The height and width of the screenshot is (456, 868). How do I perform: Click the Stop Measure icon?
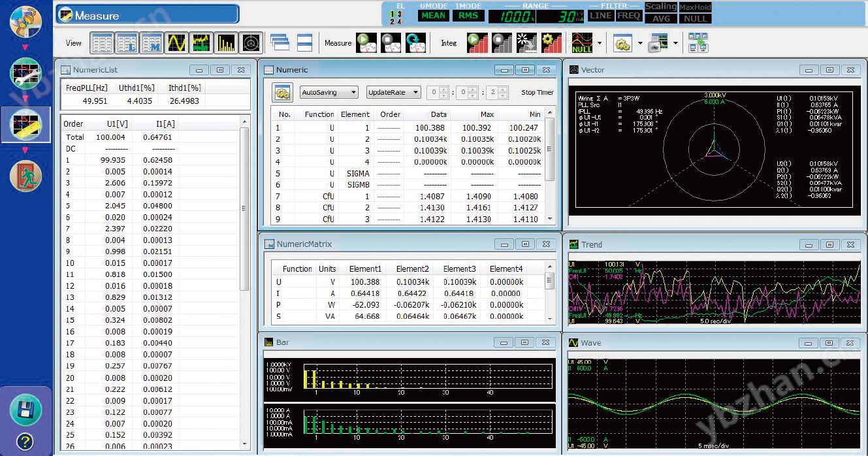(391, 42)
